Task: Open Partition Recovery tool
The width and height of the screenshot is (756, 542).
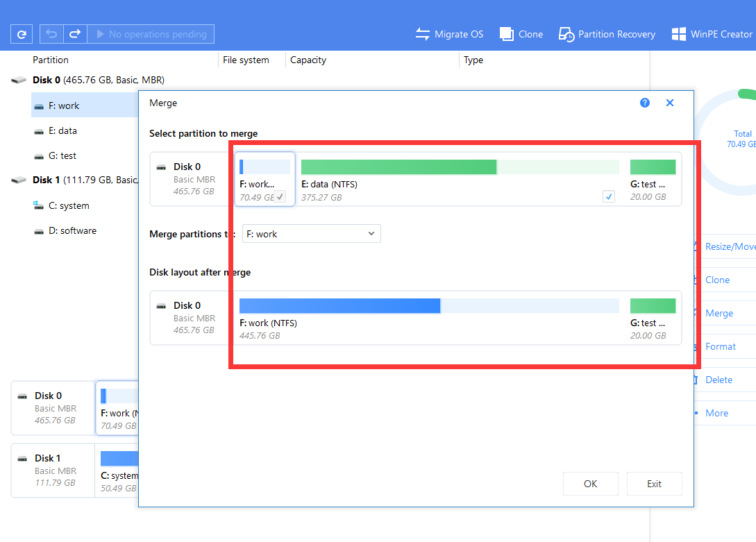Action: 607,34
